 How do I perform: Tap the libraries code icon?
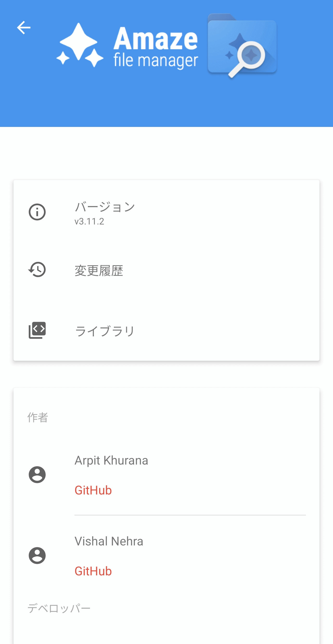(37, 330)
